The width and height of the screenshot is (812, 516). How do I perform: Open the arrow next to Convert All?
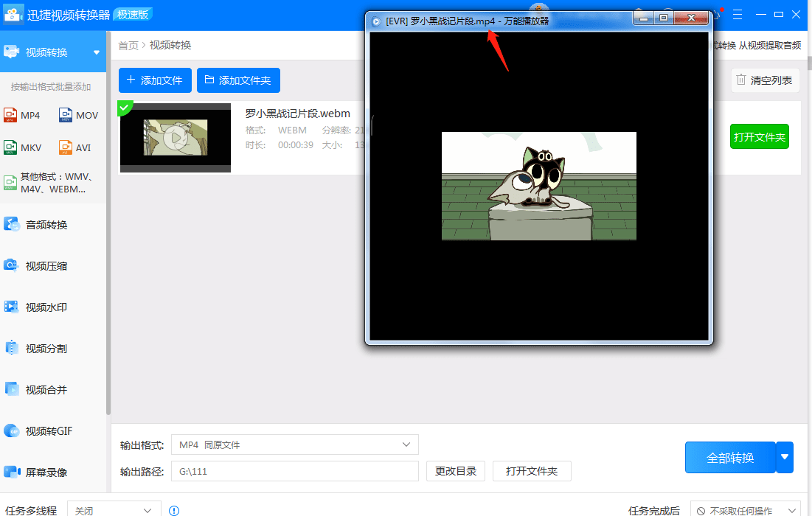(x=785, y=457)
